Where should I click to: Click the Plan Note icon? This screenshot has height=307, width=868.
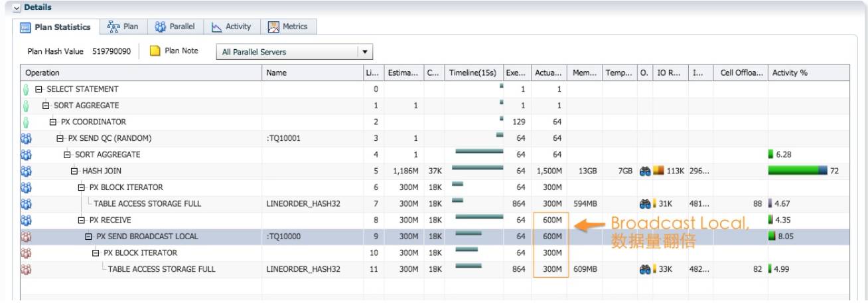point(155,51)
